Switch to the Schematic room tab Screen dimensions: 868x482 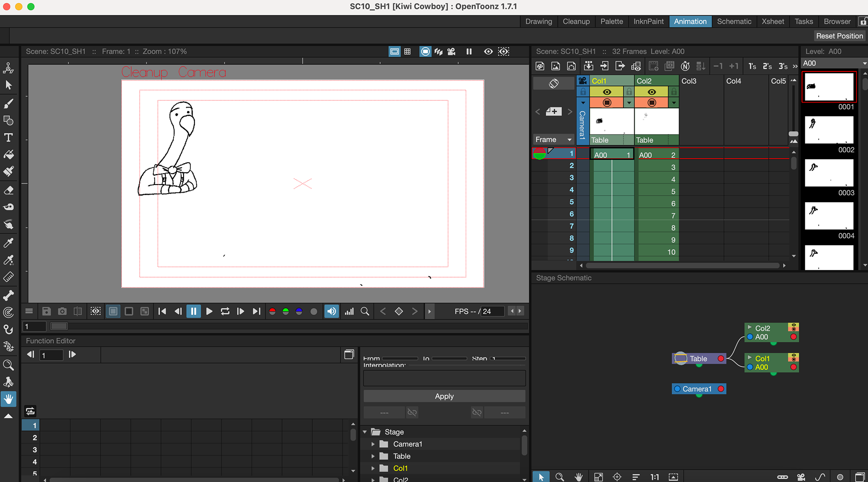(734, 21)
